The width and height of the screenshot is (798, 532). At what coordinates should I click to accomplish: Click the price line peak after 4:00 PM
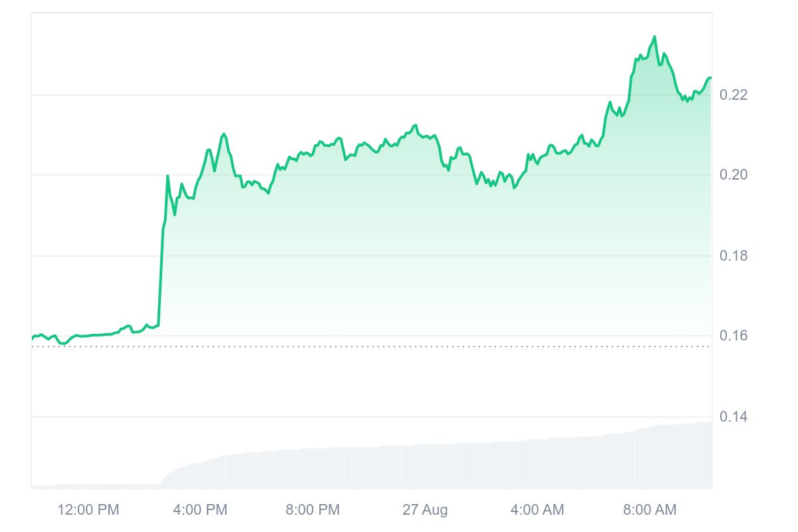click(223, 134)
